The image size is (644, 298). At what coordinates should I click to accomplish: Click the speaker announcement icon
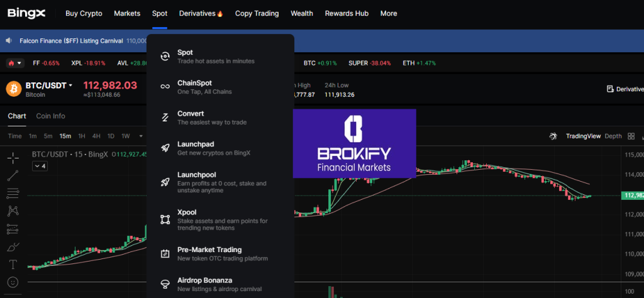[x=9, y=41]
